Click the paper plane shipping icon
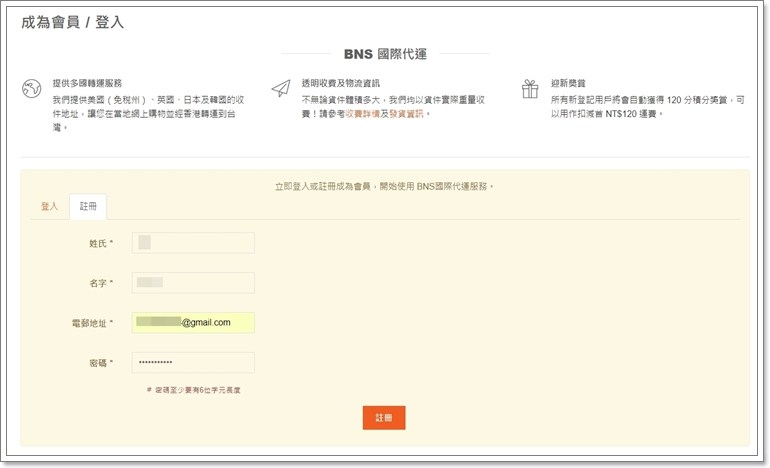The height and width of the screenshot is (468, 770). (x=280, y=89)
